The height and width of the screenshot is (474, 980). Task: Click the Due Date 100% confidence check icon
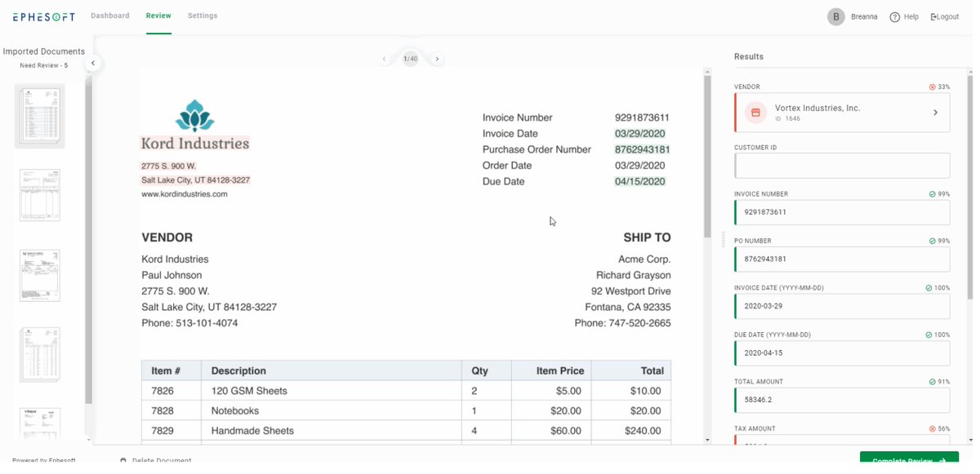pos(929,334)
